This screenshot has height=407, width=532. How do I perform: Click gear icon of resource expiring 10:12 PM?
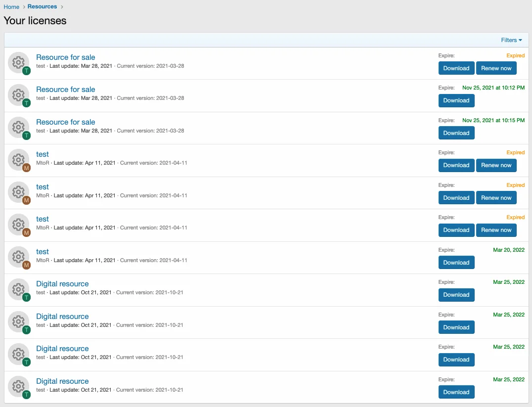click(18, 94)
